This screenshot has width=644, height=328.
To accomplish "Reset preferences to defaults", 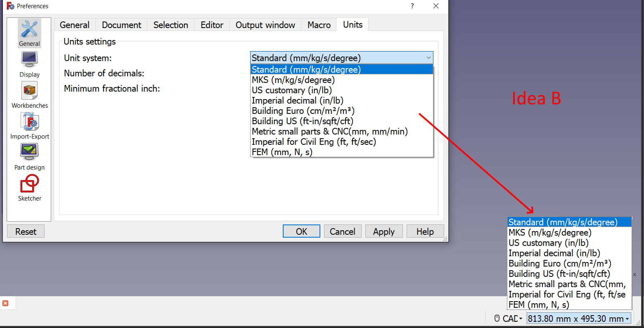I will (26, 231).
